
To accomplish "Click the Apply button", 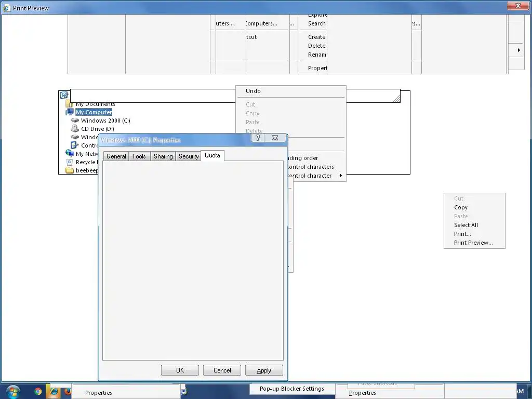I will [264, 370].
